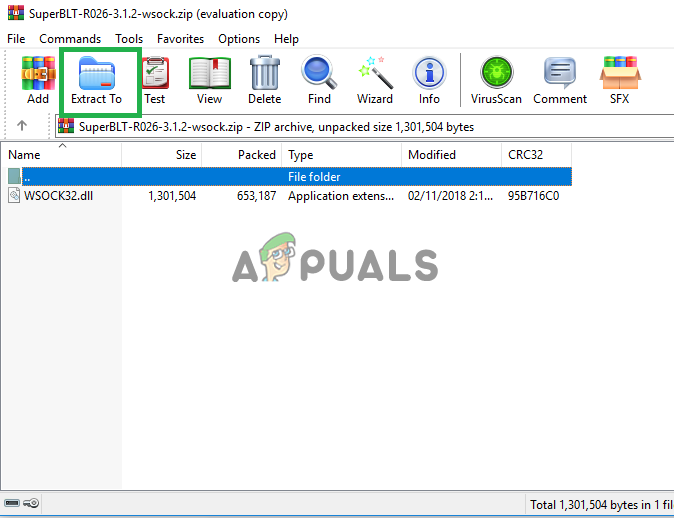Sort by the Name column header
This screenshot has height=518, width=674.
(x=61, y=155)
